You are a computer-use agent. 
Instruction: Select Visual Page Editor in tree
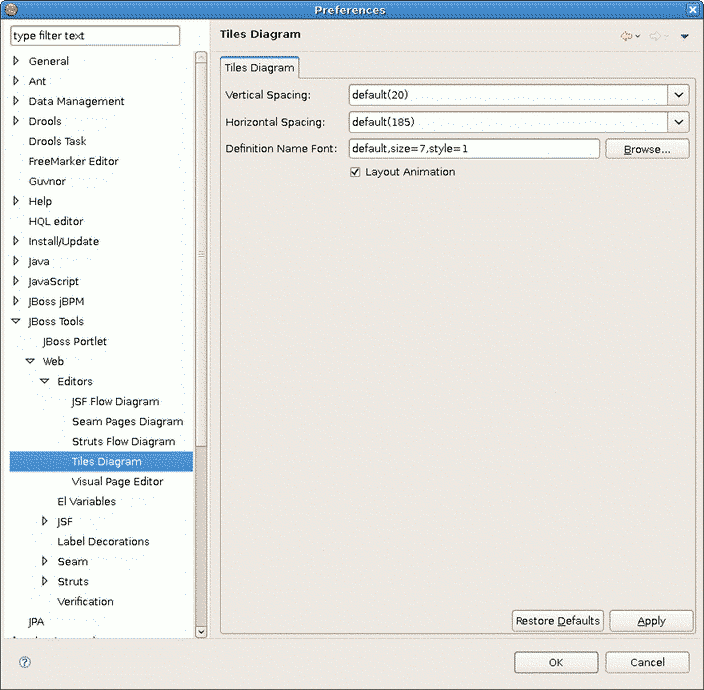pos(117,481)
